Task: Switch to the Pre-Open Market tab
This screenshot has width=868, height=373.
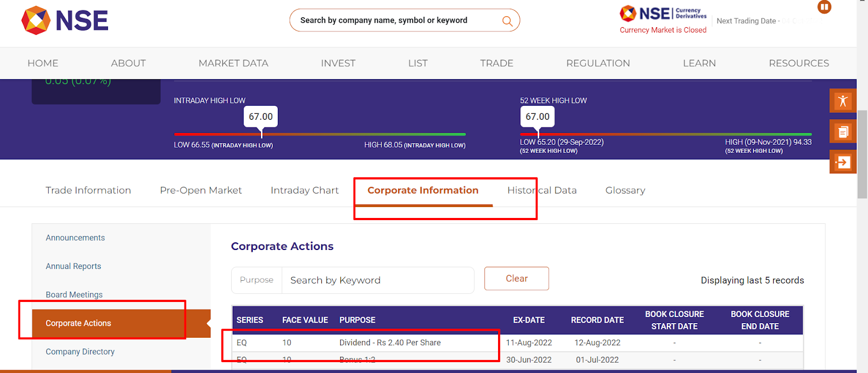Action: tap(201, 190)
